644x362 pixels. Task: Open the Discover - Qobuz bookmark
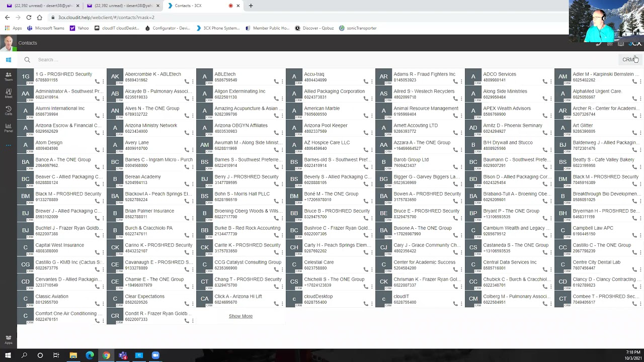tap(314, 28)
